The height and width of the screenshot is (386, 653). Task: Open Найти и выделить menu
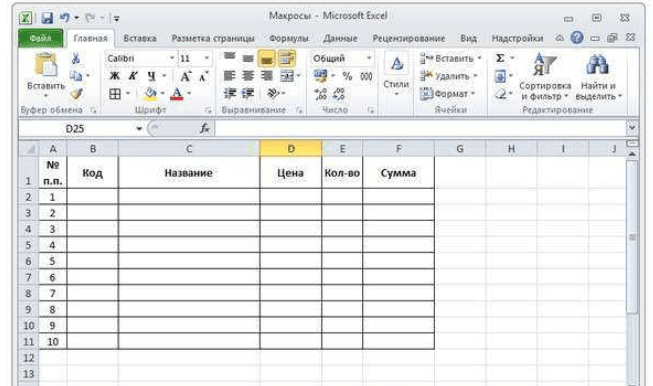pyautogui.click(x=598, y=77)
